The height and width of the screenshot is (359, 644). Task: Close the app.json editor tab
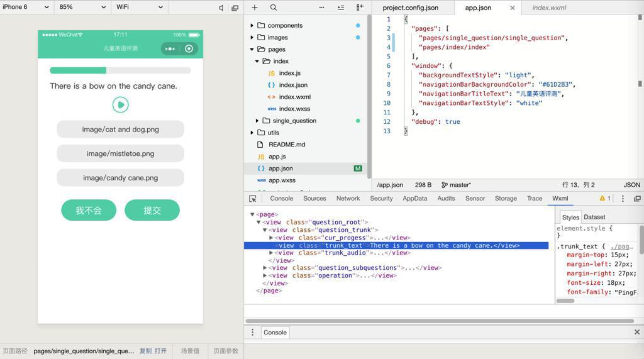pos(512,8)
